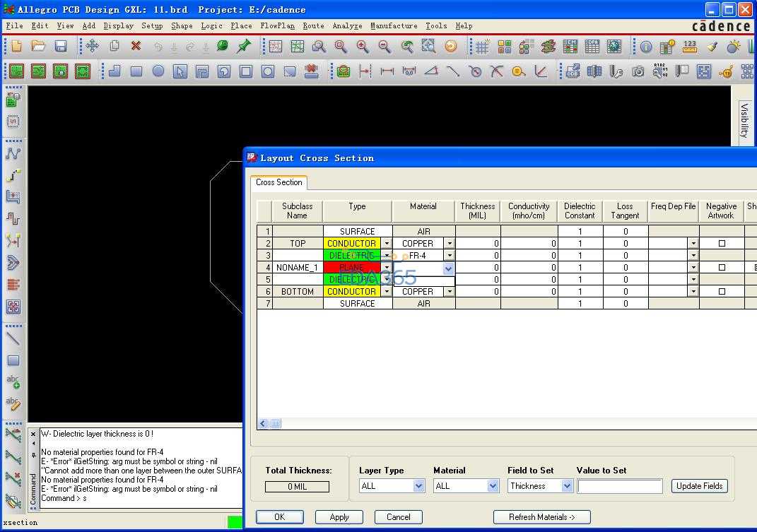Click the Save (floppy disk) icon
The width and height of the screenshot is (757, 532).
(61, 47)
